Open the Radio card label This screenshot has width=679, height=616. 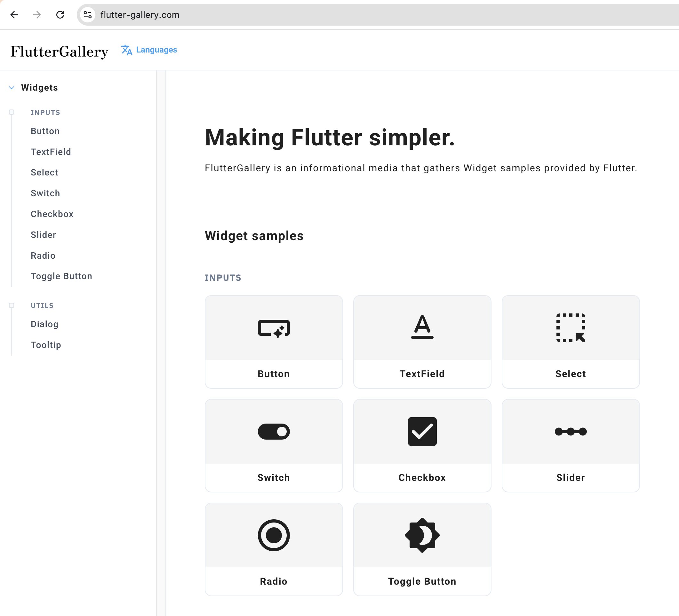click(x=274, y=582)
